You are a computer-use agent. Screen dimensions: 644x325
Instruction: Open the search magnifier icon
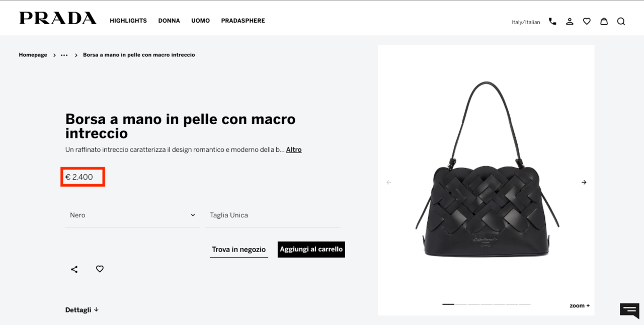click(621, 21)
